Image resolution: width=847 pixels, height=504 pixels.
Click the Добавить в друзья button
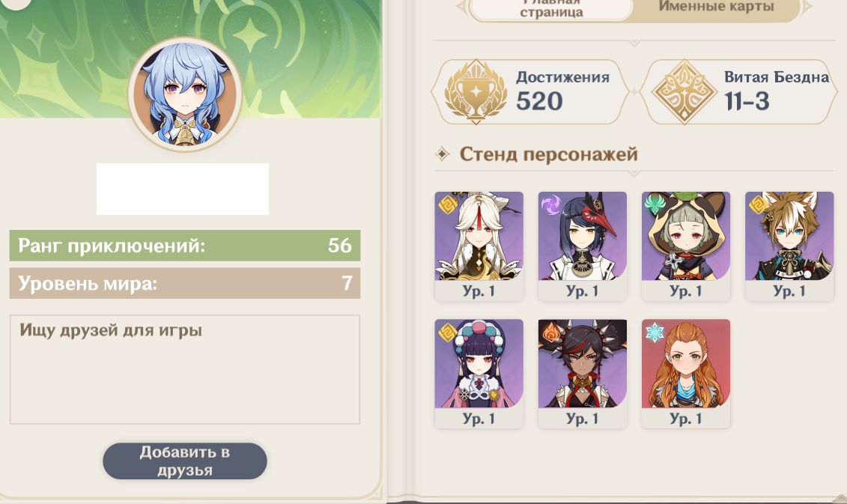pyautogui.click(x=185, y=461)
